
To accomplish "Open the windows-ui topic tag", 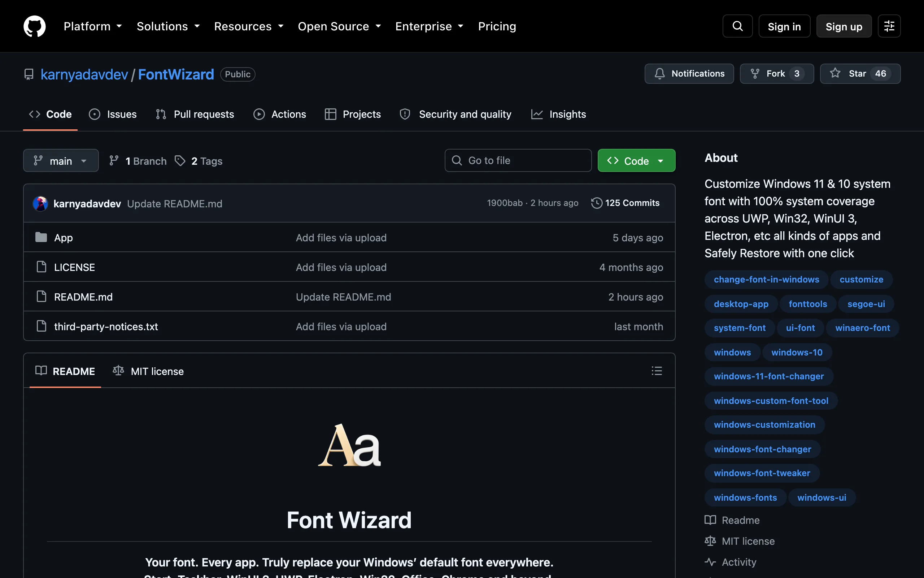I will pos(821,497).
